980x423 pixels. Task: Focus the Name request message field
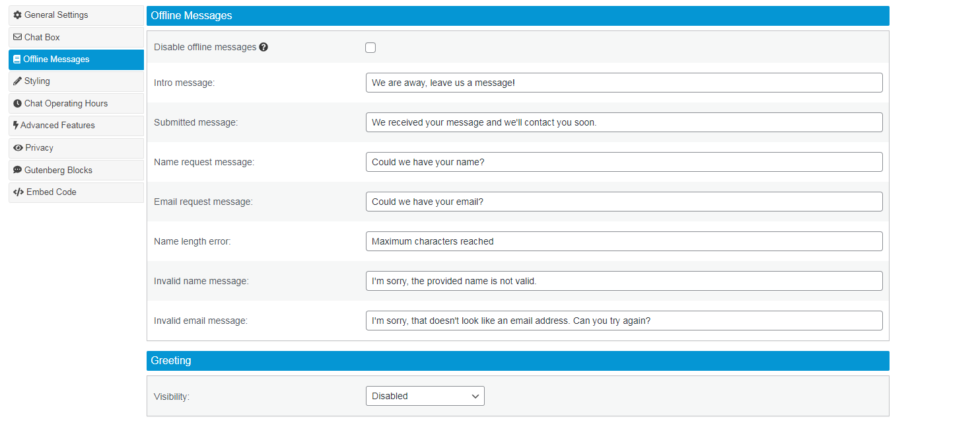623,162
